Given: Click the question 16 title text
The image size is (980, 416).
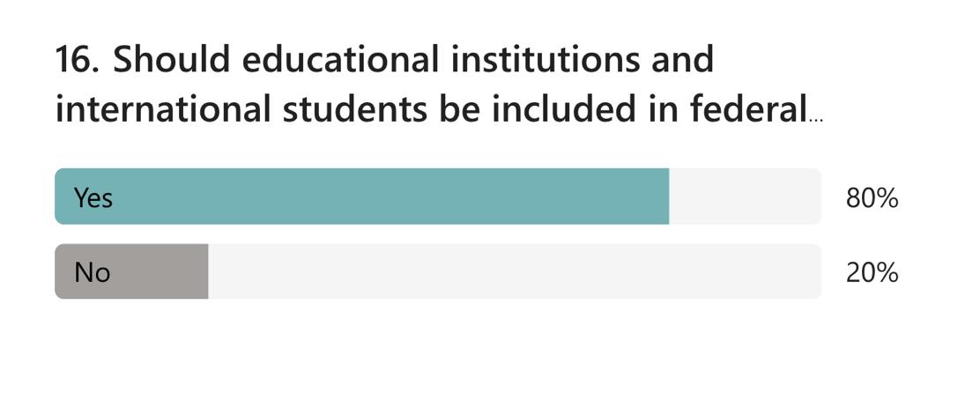Looking at the screenshot, I should click(439, 84).
